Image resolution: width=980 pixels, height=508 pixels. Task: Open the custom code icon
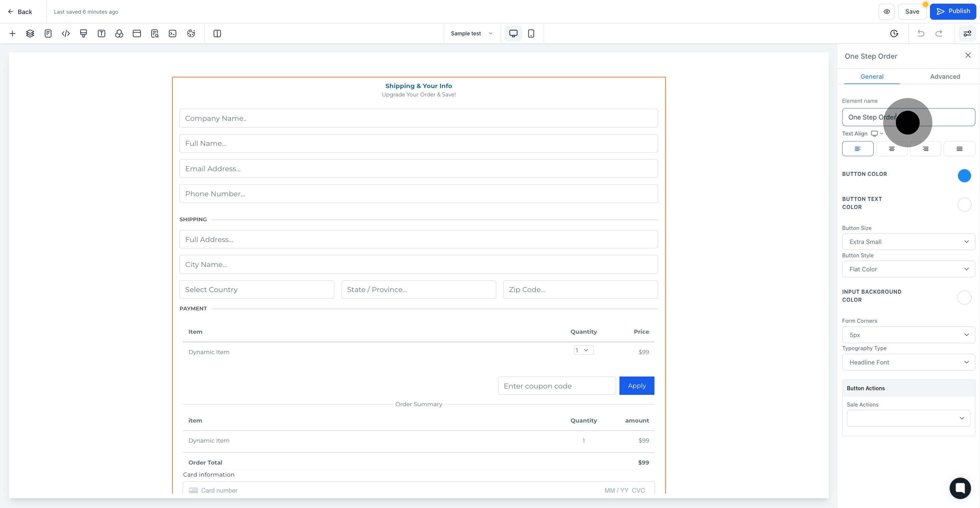(66, 33)
